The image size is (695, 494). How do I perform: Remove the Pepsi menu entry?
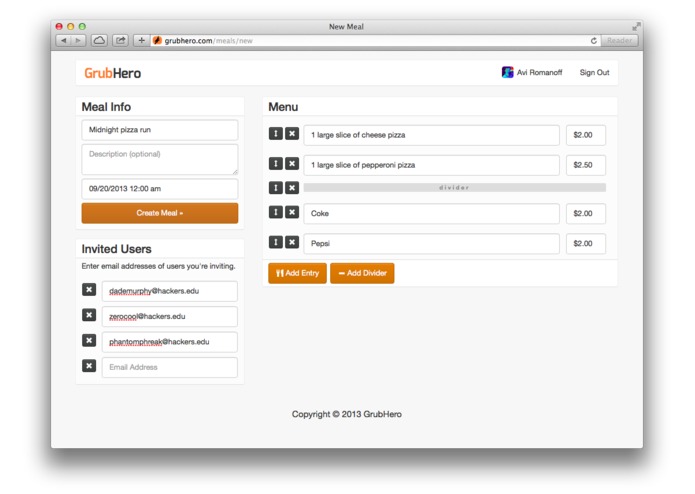point(292,242)
